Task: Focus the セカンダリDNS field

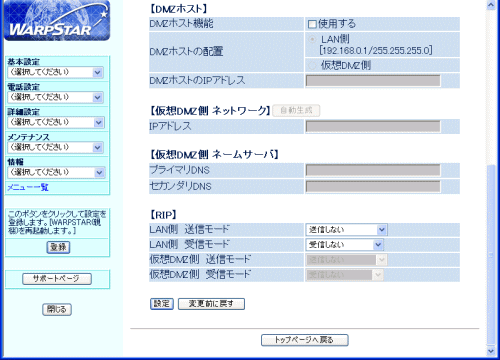Action: pos(373,186)
